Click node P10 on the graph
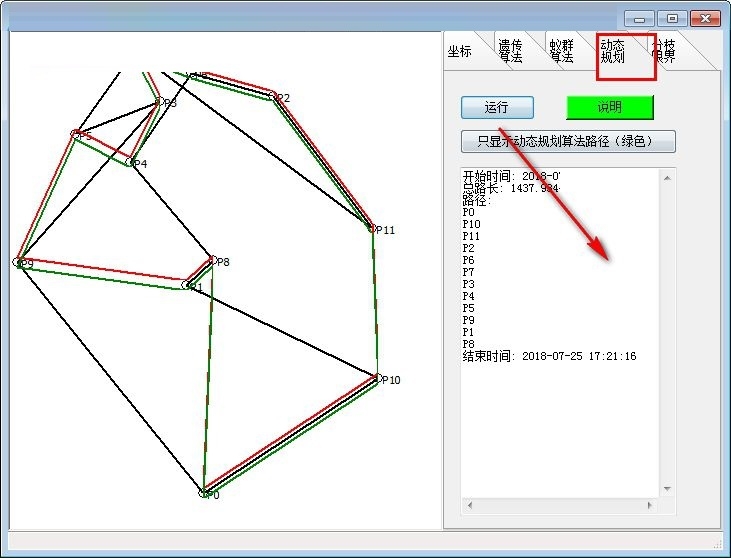 378,377
